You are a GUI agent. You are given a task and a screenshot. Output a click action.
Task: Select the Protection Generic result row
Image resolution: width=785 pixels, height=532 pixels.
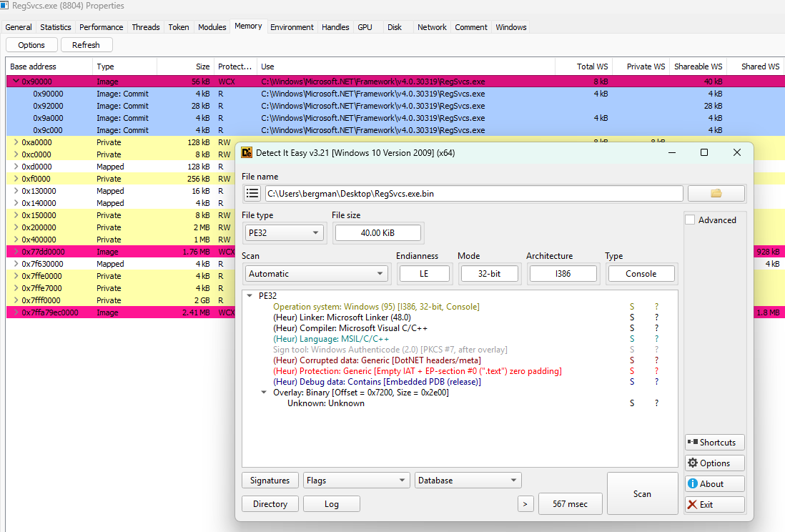click(417, 371)
